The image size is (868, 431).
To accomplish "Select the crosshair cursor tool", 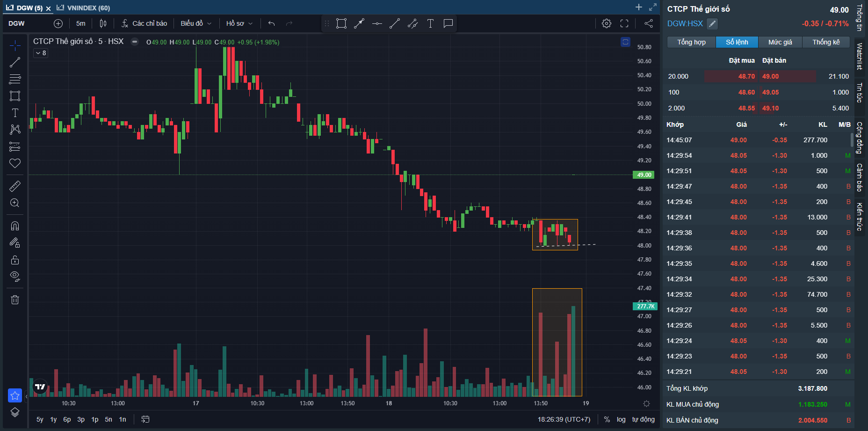I will point(15,45).
